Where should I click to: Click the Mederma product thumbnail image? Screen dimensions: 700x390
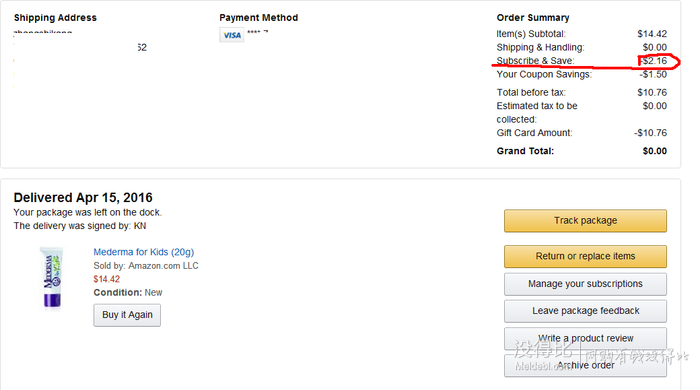point(52,278)
